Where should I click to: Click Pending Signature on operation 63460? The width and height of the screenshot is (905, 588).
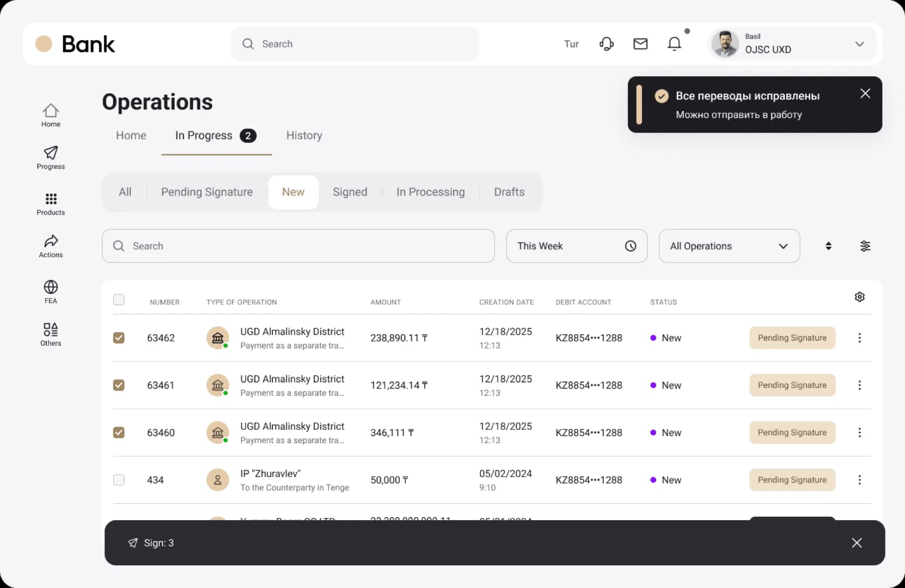792,432
